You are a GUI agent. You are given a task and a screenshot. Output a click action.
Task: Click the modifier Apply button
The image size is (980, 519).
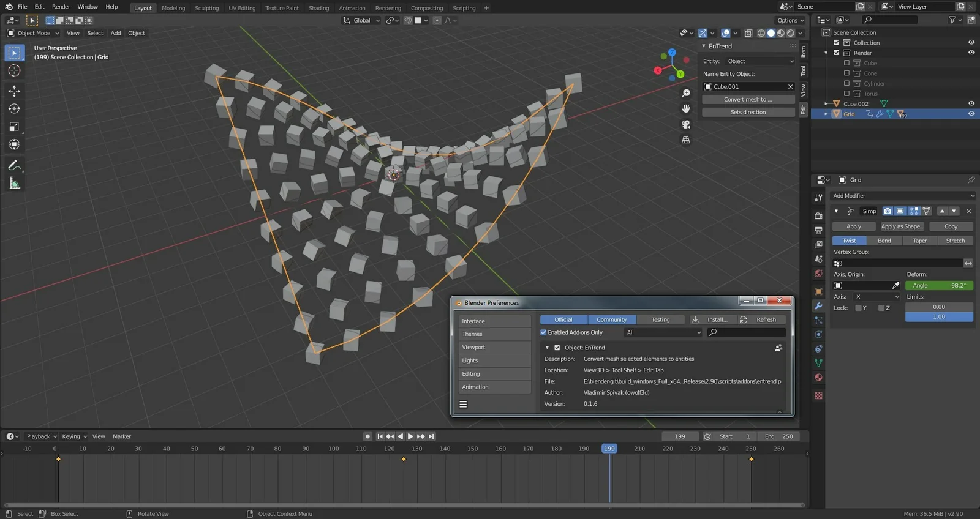point(854,226)
